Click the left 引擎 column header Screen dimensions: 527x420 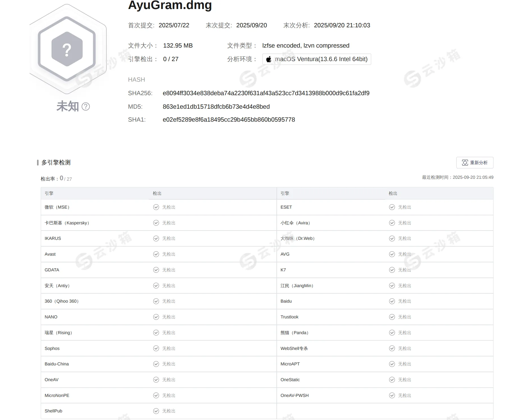pos(49,193)
